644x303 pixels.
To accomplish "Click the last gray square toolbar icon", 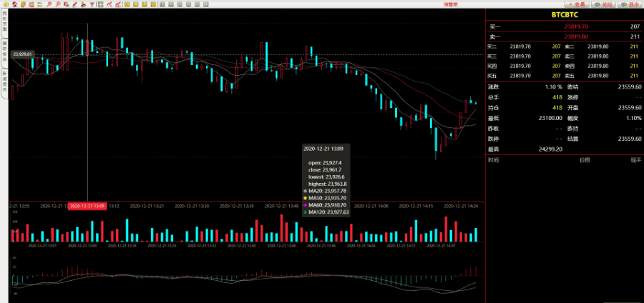I will click(x=205, y=4).
